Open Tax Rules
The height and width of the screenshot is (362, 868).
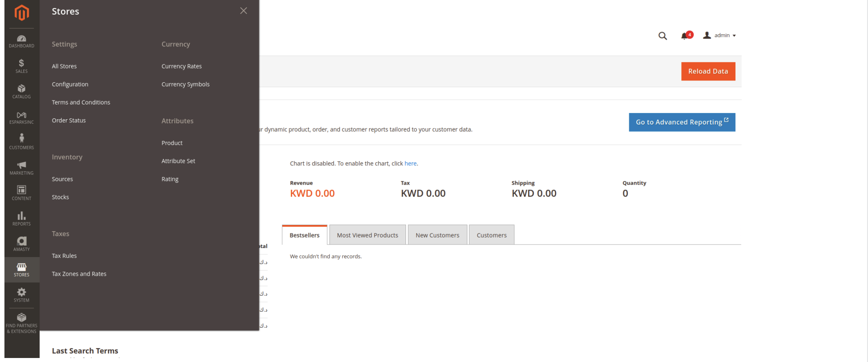click(64, 256)
